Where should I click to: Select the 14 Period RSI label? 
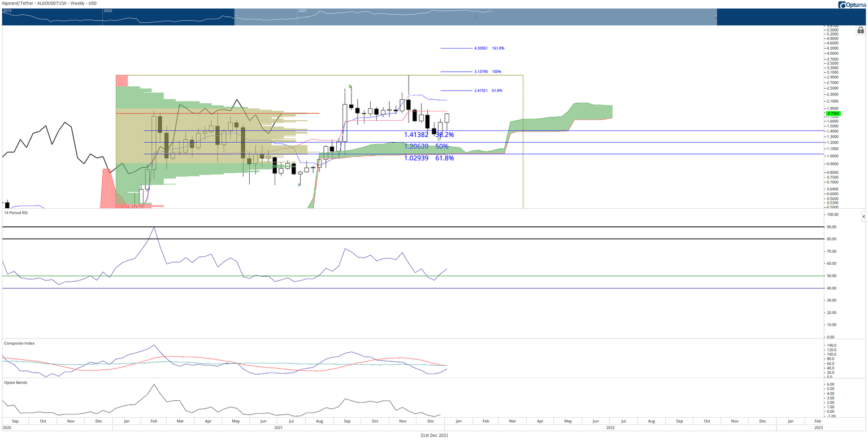tap(16, 213)
